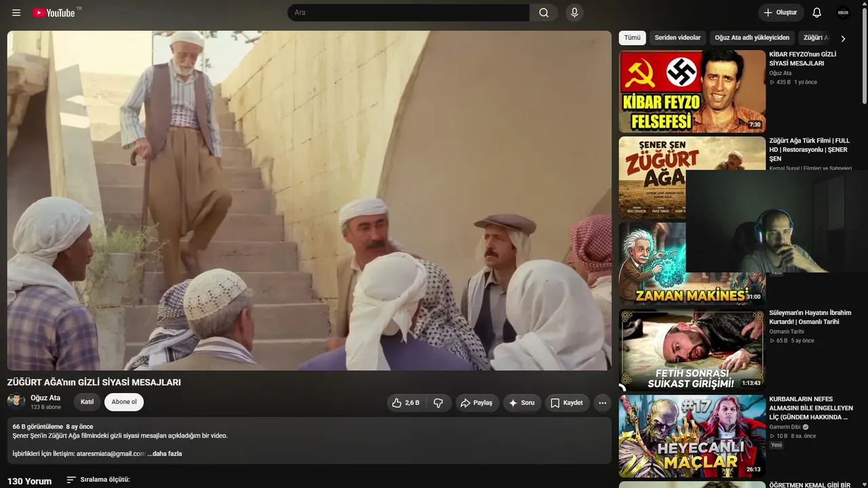Open the account profile avatar menu

click(844, 13)
